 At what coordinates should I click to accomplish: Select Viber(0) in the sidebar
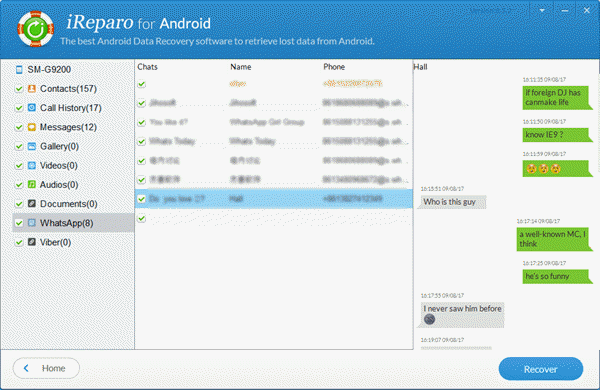[x=55, y=242]
